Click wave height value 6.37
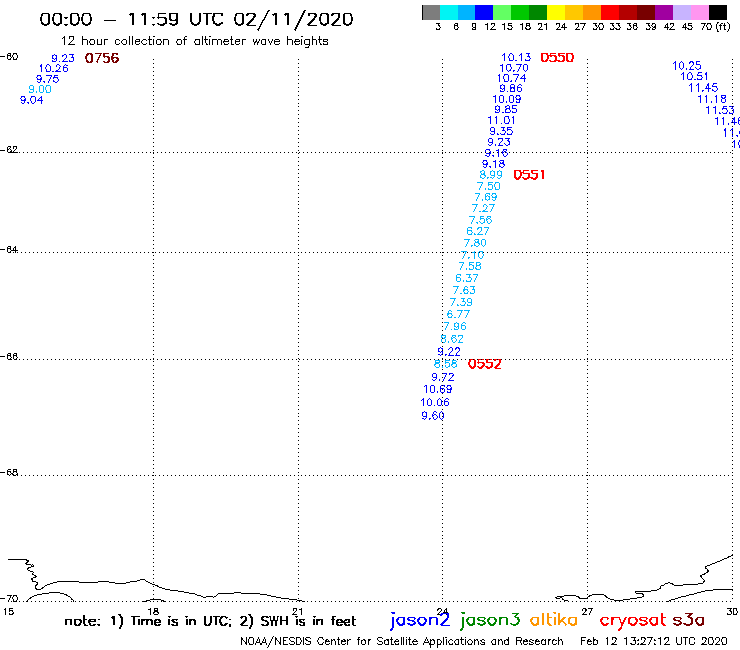740x650 pixels. coord(466,279)
